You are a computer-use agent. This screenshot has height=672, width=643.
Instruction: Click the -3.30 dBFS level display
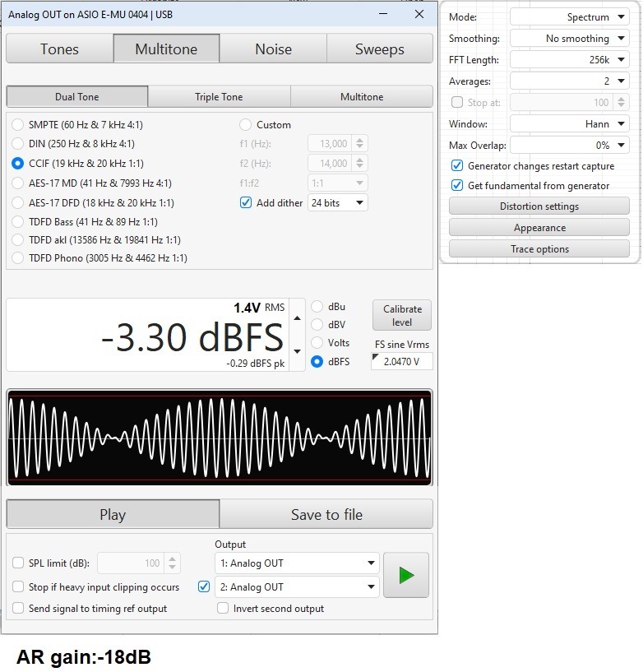coord(148,335)
